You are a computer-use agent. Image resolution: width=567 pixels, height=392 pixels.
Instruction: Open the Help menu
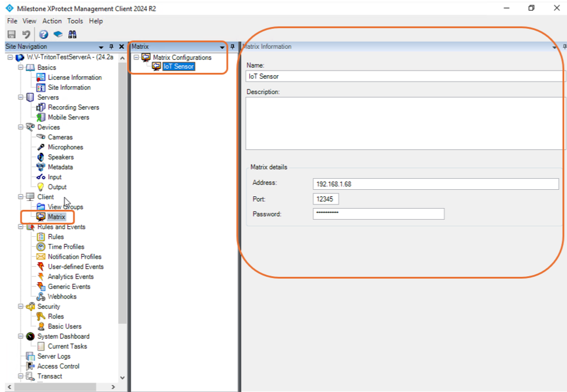pos(96,21)
